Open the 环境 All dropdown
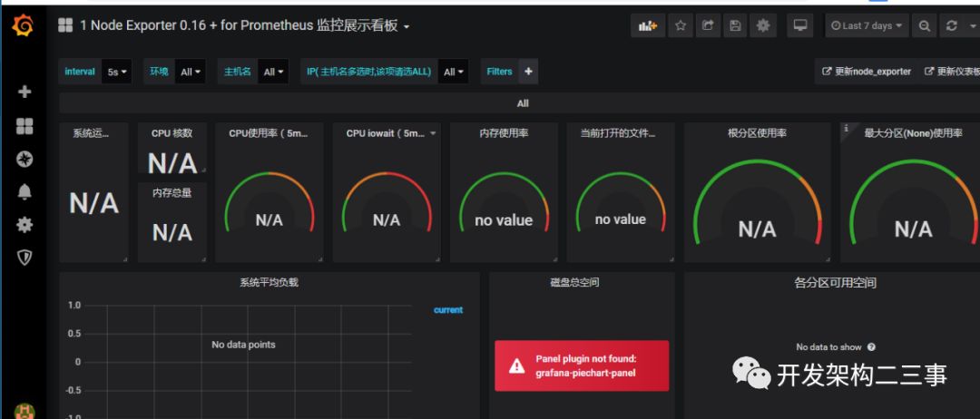980x419 pixels. (x=190, y=72)
